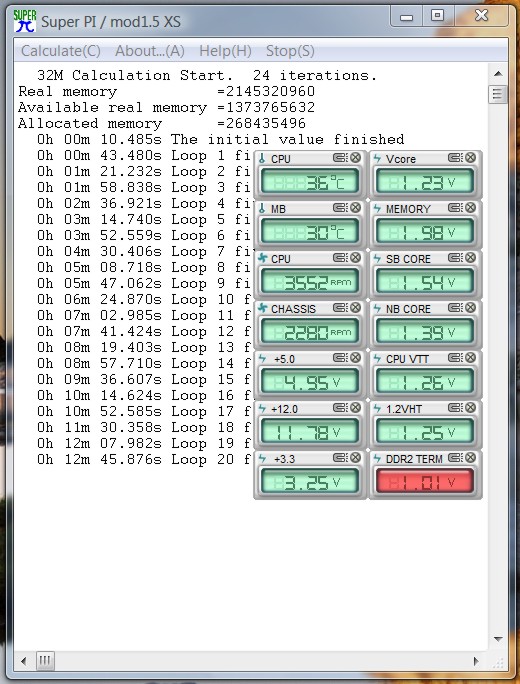
Task: Close the CPU temperature gadget
Action: pyautogui.click(x=356, y=157)
